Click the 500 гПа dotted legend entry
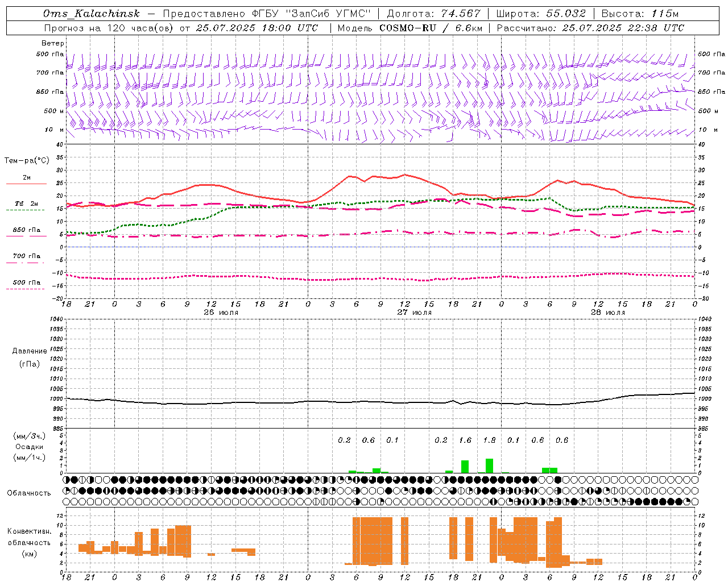728x582 pixels. 26,282
